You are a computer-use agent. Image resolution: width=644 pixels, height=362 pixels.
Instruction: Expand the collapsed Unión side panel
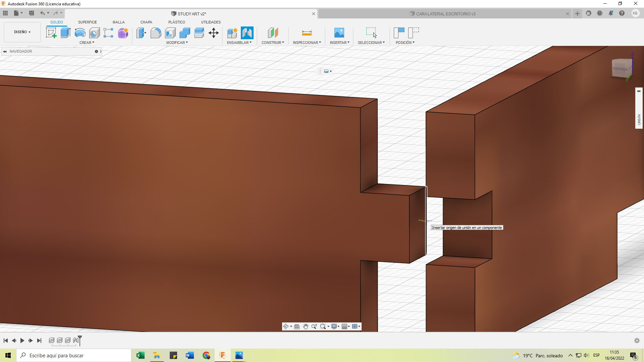tap(639, 91)
